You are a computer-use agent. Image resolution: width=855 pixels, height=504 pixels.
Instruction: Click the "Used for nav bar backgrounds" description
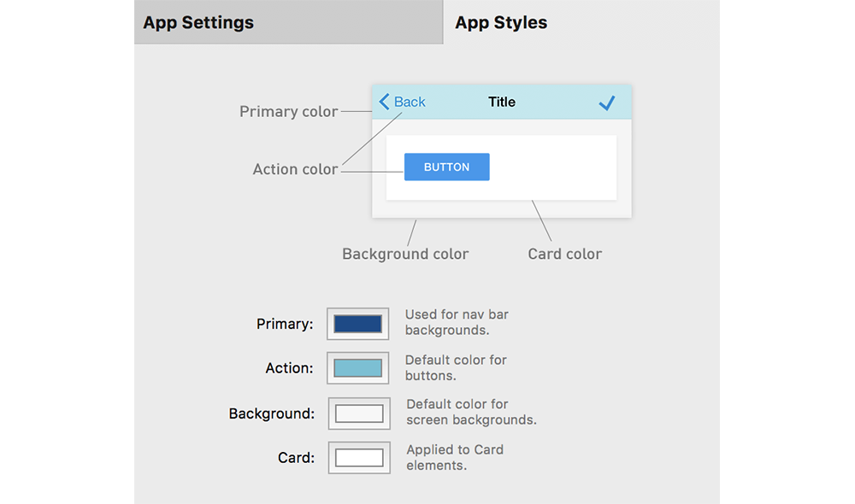click(457, 322)
